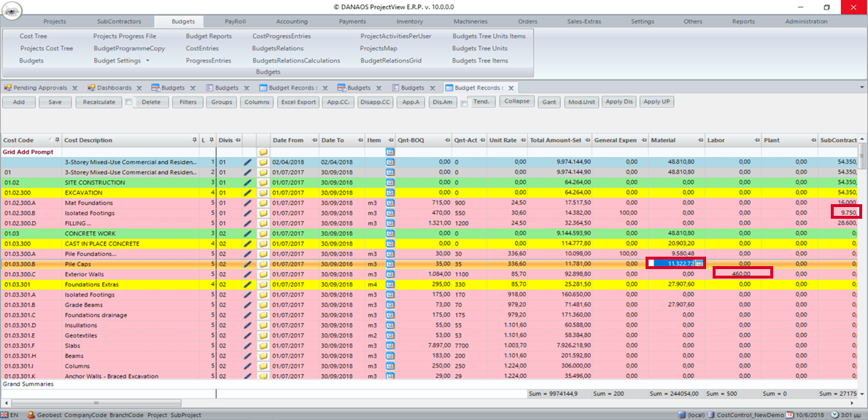Click the pin icon on the Date From column header
The width and height of the screenshot is (868, 420).
[x=314, y=140]
